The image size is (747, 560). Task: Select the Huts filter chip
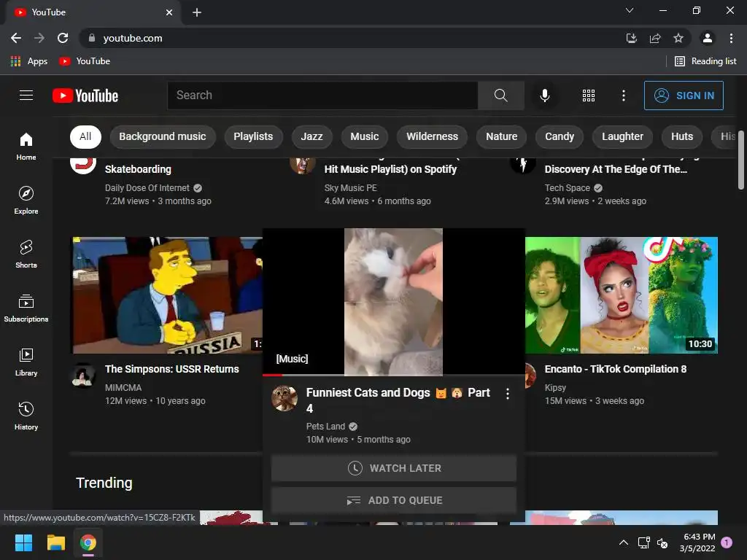[682, 136]
